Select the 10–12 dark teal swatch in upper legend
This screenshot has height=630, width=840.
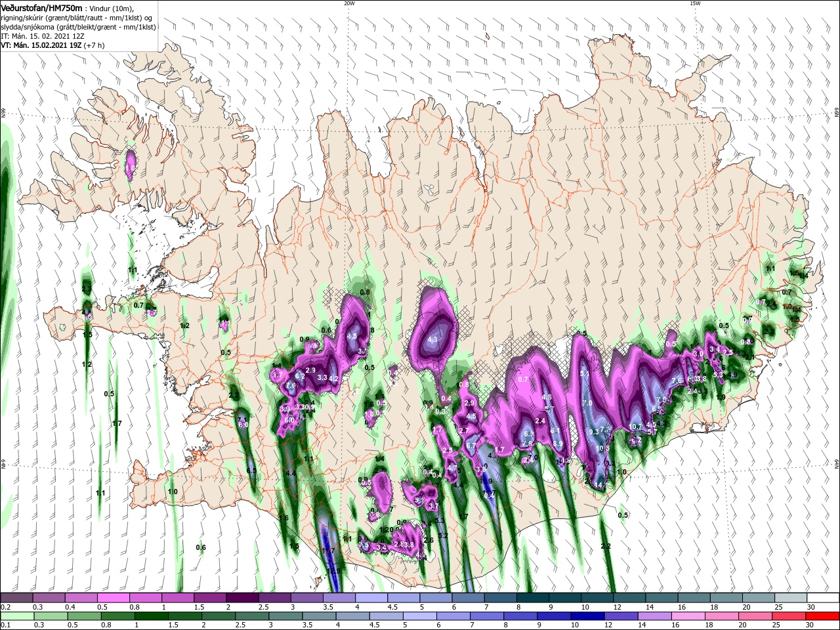[x=598, y=598]
